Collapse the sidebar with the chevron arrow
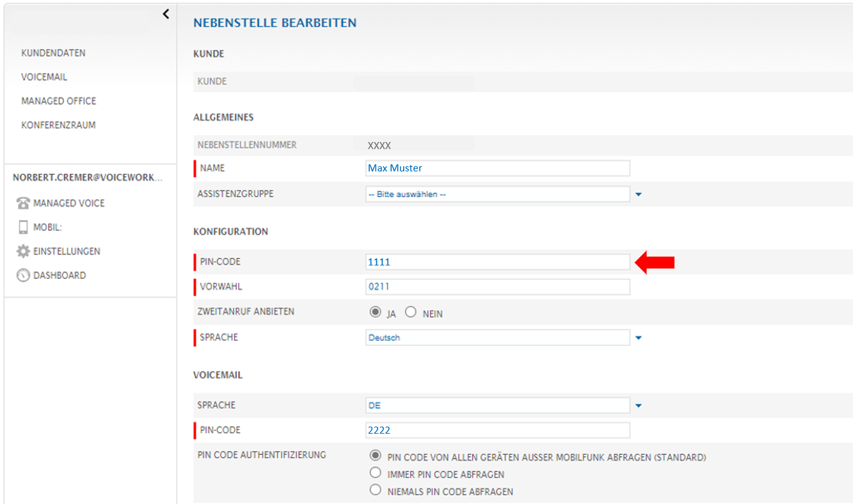Image resolution: width=853 pixels, height=504 pixels. 166,14
